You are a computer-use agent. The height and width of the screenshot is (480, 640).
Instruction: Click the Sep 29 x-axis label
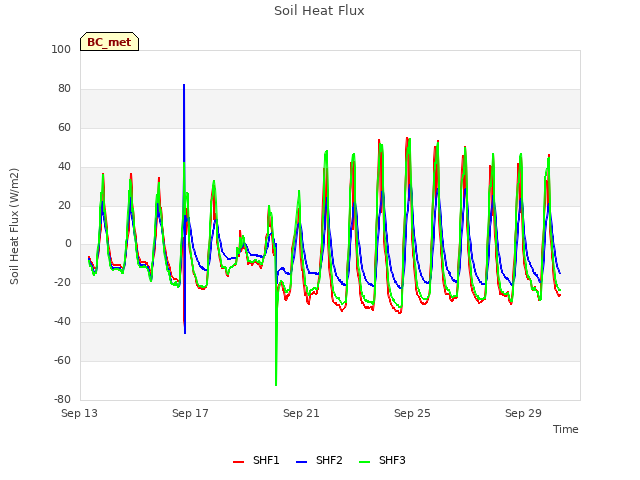(523, 413)
